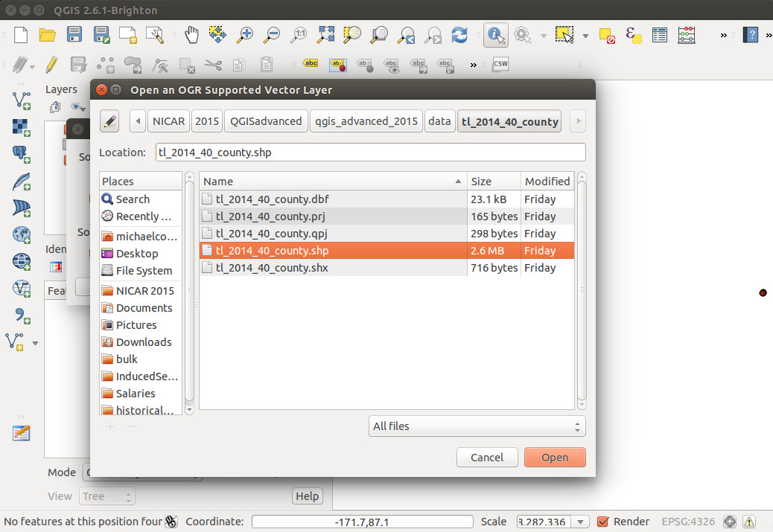Activate Pan Map to Selection tool

(x=217, y=35)
